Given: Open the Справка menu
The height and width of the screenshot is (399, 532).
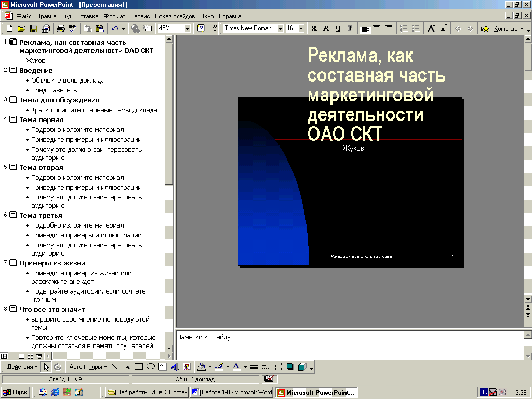Looking at the screenshot, I should tap(230, 16).
